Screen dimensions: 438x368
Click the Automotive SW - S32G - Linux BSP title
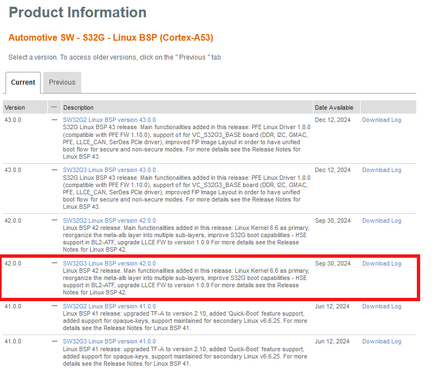(111, 37)
